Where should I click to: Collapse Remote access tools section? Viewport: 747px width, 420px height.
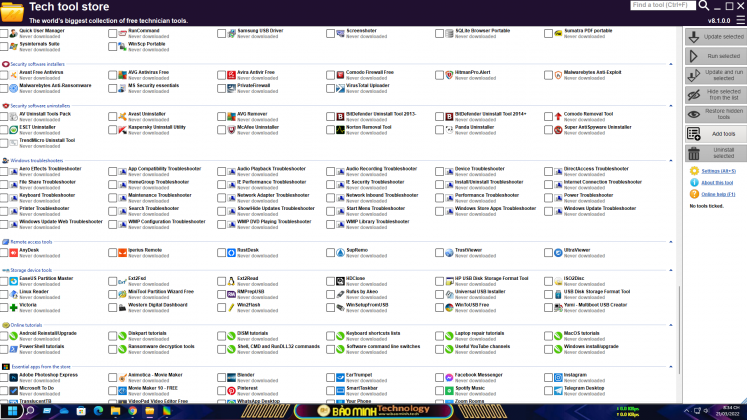pos(671,242)
